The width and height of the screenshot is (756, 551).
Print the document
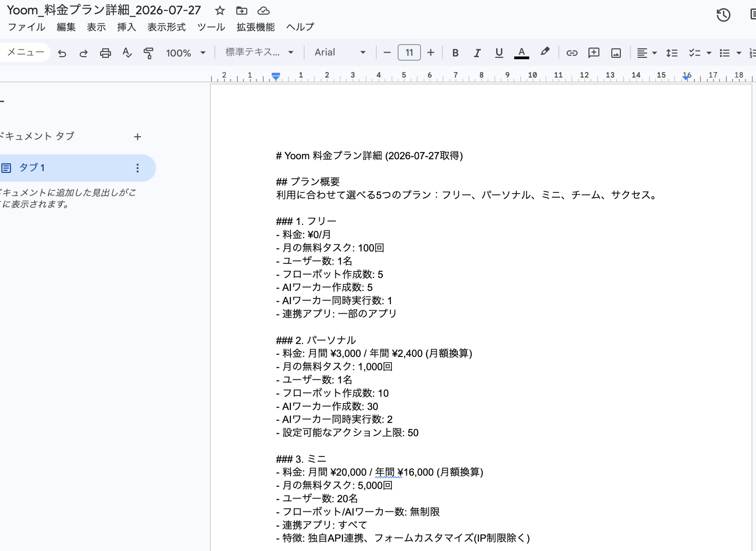tap(105, 53)
